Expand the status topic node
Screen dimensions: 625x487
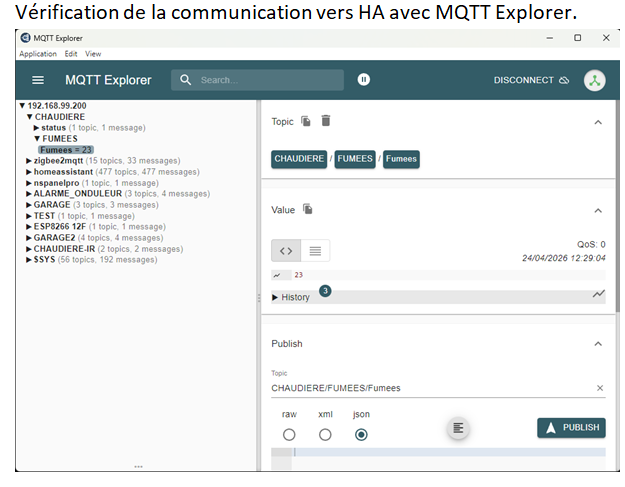(36, 128)
